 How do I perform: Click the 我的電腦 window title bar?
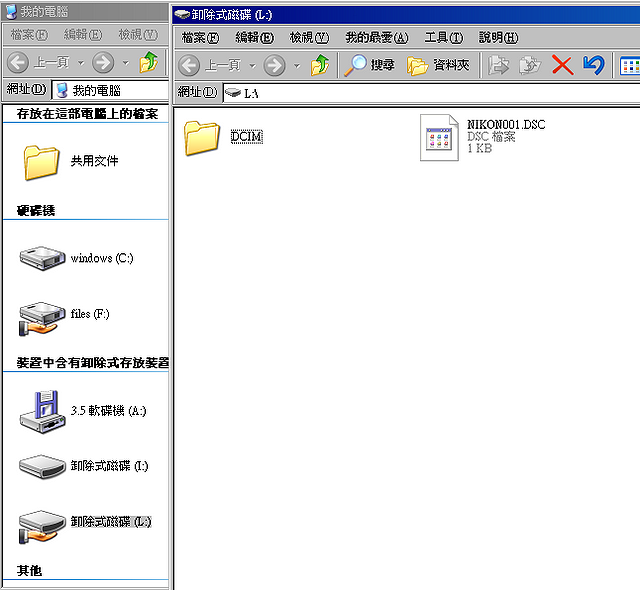point(85,12)
